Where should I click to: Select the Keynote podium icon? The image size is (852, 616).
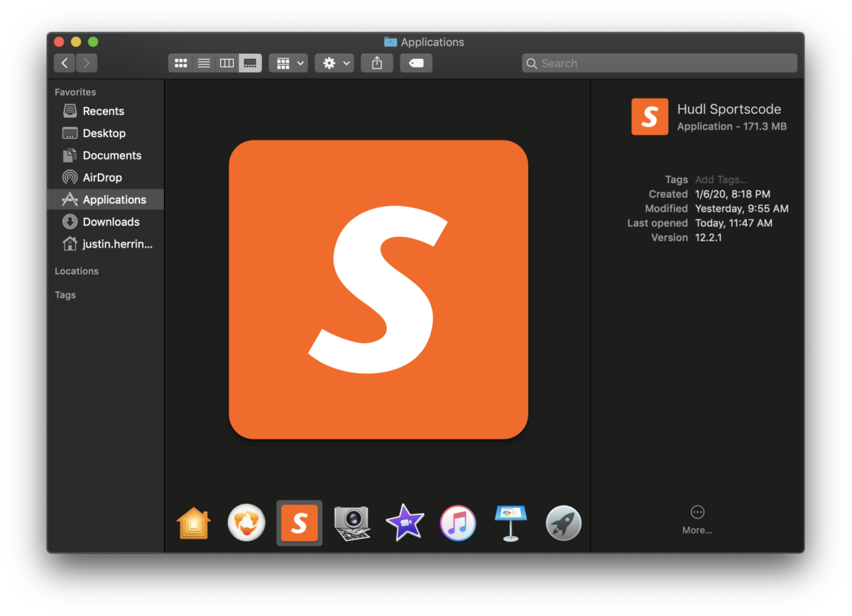click(x=510, y=524)
